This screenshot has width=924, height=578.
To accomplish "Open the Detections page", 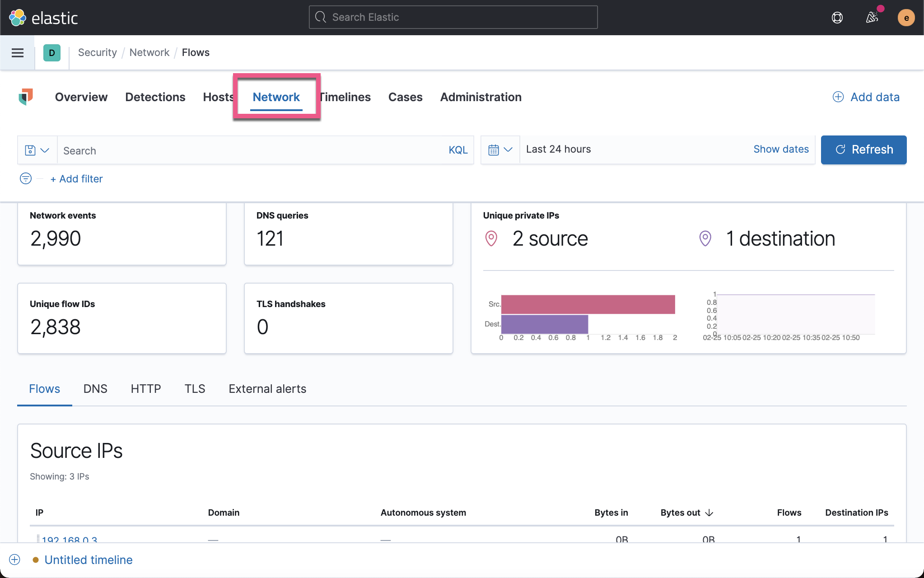I will pos(155,97).
